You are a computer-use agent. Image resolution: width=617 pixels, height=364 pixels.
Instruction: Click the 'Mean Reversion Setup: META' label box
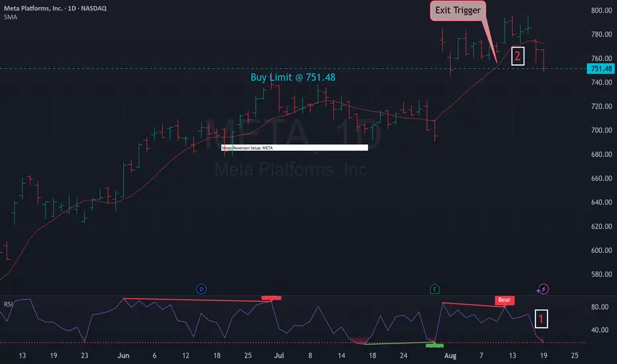tap(295, 148)
